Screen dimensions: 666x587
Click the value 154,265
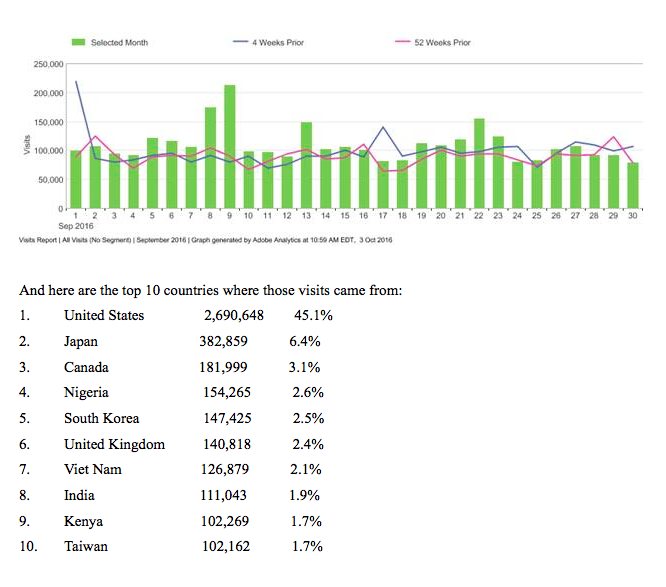click(x=227, y=392)
